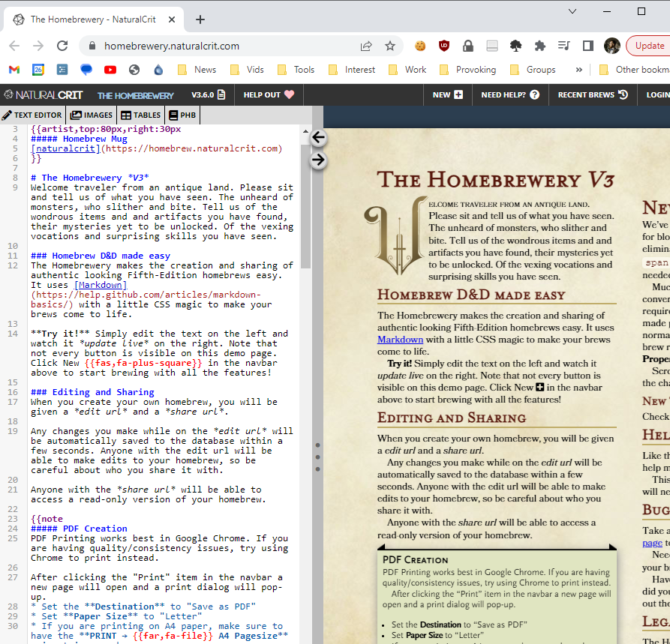Open the Google Calendar bookmark

pos(38,70)
